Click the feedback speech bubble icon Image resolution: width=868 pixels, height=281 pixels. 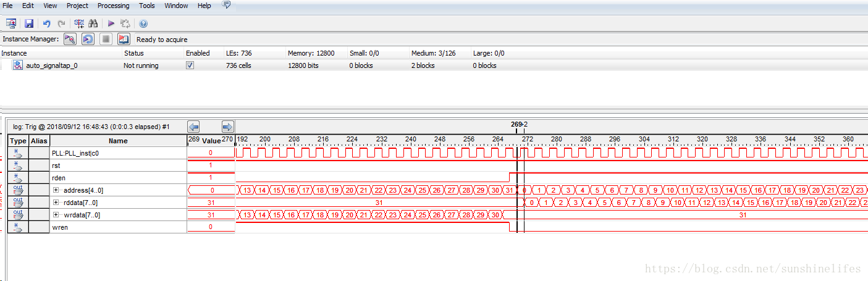[226, 5]
